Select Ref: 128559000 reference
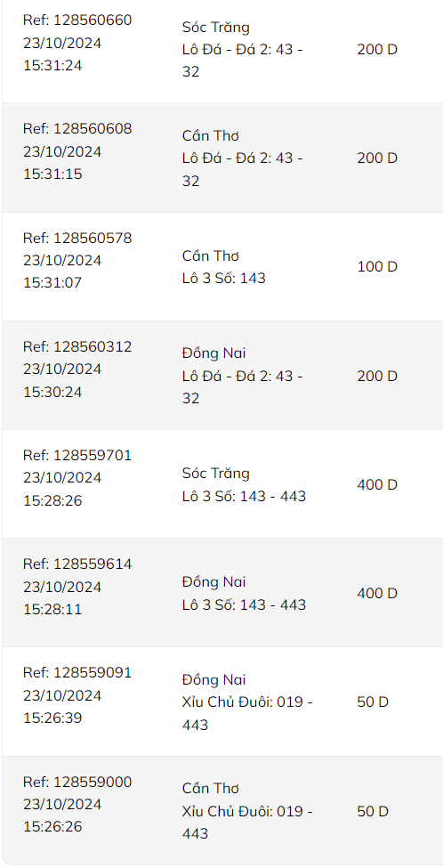Viewport: 443px width, 868px height. click(77, 782)
